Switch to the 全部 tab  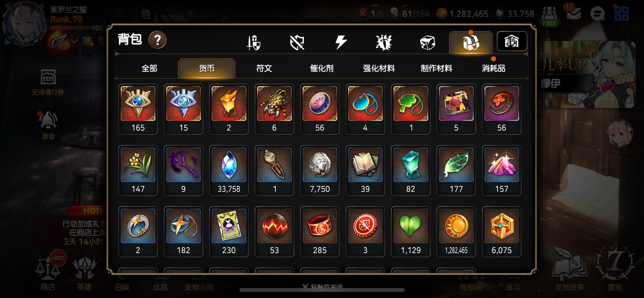149,68
